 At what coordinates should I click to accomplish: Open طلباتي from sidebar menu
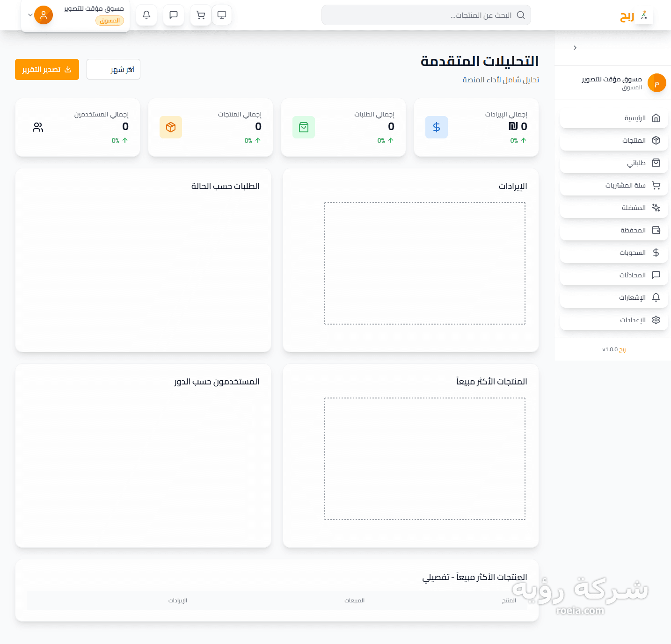pyautogui.click(x=614, y=163)
